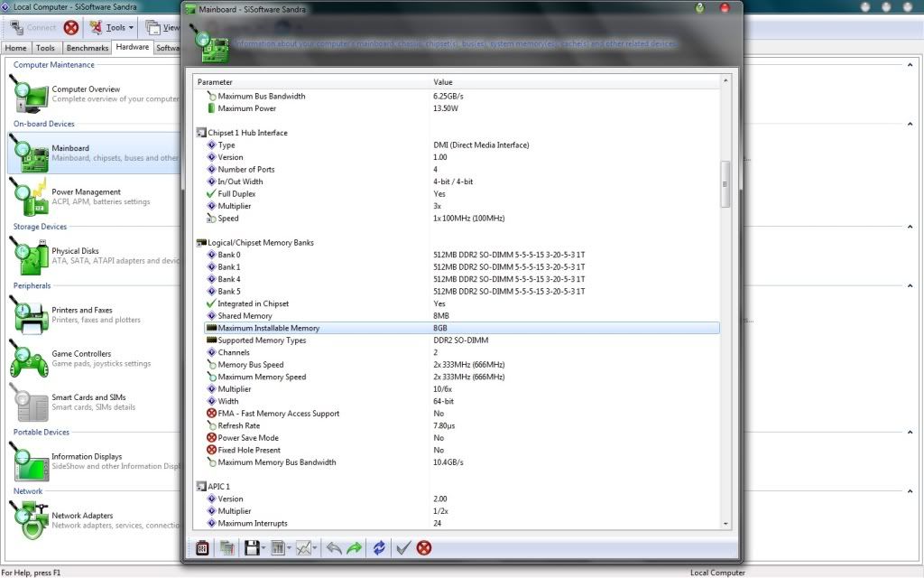Click the grey back arrow icon

coord(334,548)
